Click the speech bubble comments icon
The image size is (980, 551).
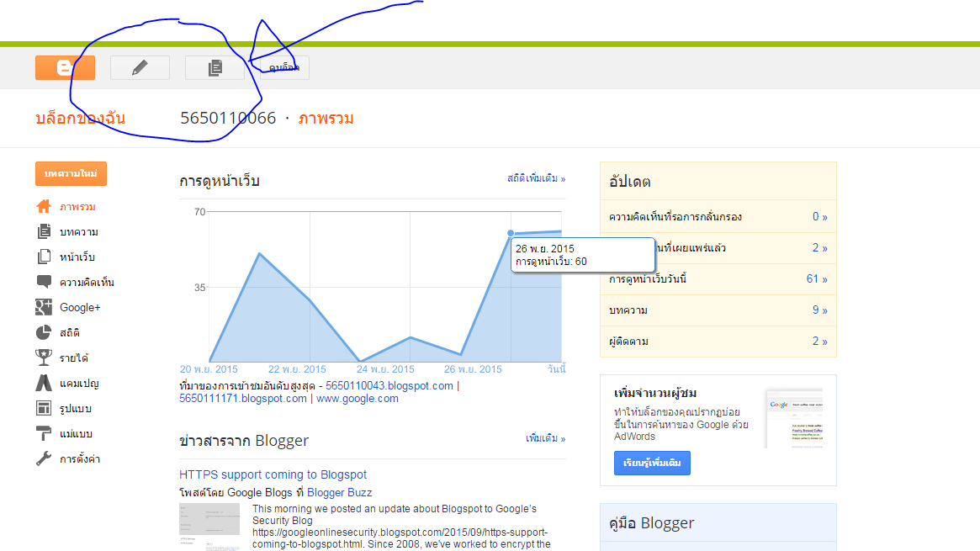(44, 282)
